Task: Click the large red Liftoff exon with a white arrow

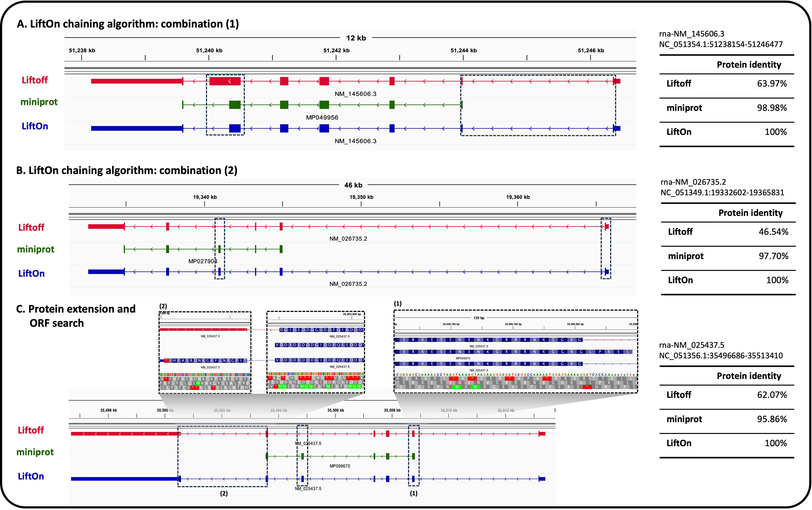Action: point(225,81)
